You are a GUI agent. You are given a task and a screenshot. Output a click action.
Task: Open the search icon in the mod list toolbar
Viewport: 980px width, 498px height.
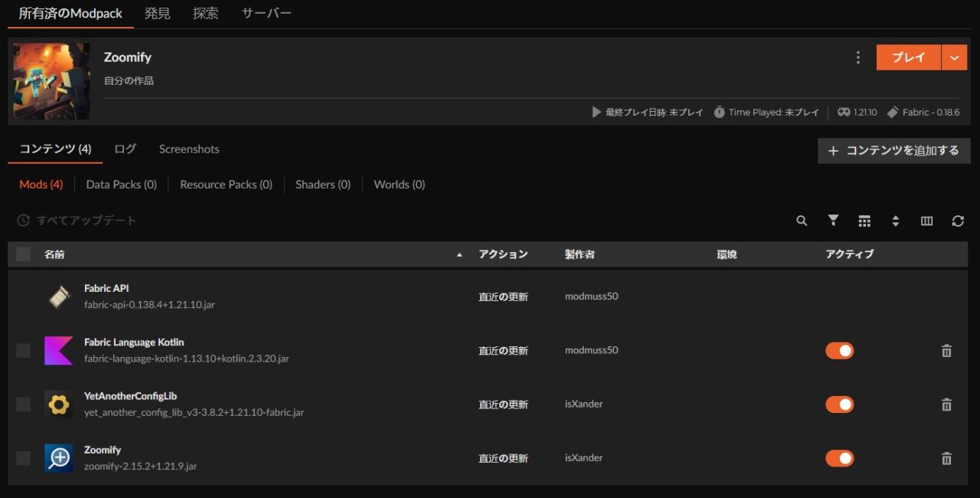(801, 221)
